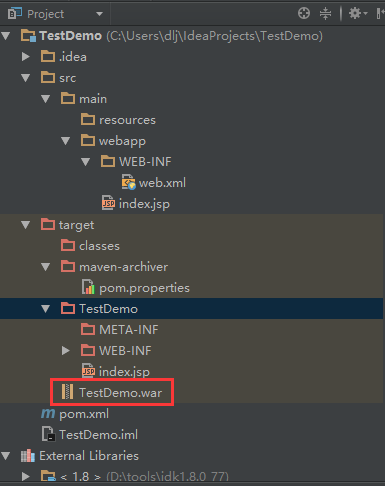This screenshot has height=486, width=385.
Task: Select the TestDemo.iml file name
Action: tap(98, 435)
